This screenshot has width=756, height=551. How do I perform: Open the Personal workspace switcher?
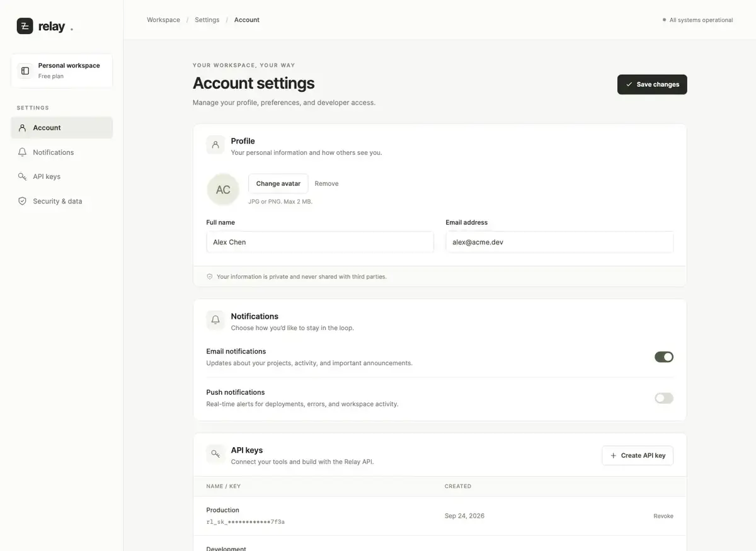click(62, 71)
